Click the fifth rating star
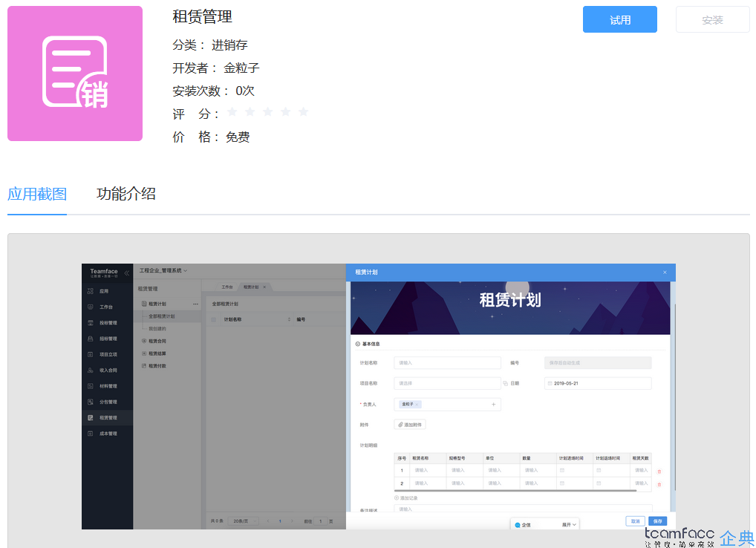The image size is (756, 548). click(303, 112)
